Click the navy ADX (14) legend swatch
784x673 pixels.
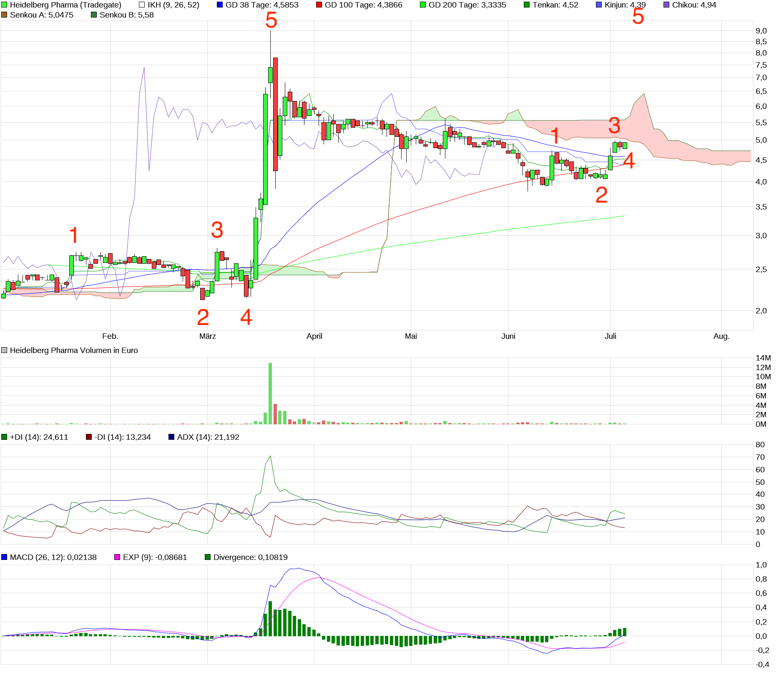coord(171,437)
